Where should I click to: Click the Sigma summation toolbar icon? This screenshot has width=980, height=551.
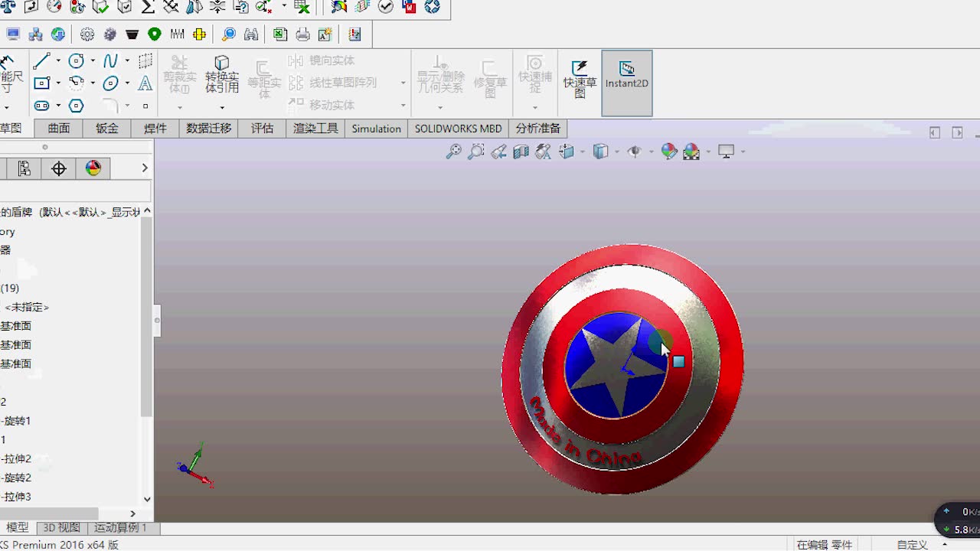(148, 7)
